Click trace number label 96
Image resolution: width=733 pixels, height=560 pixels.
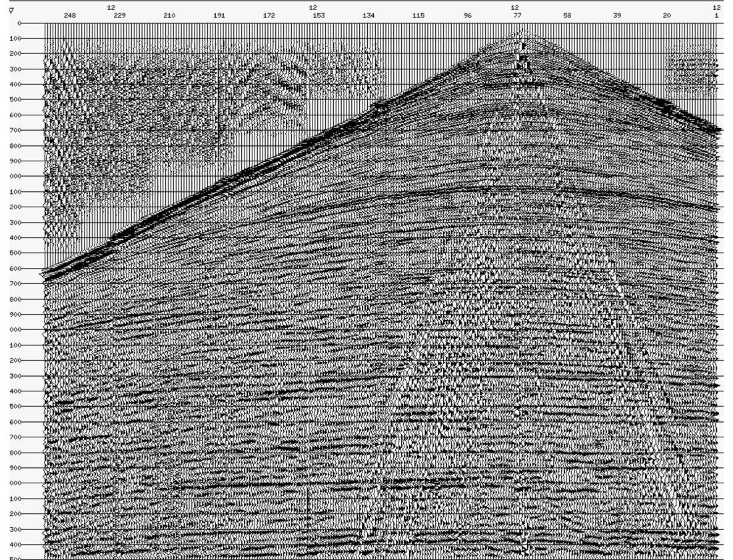468,15
